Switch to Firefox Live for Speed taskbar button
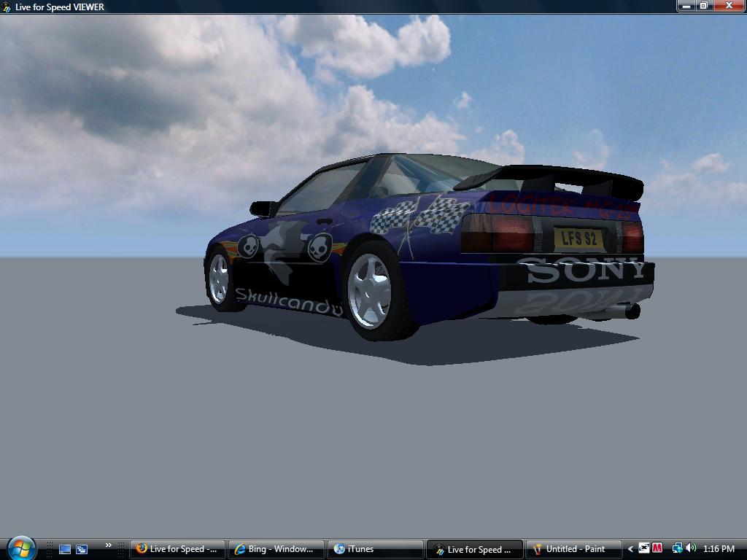 pyautogui.click(x=177, y=549)
